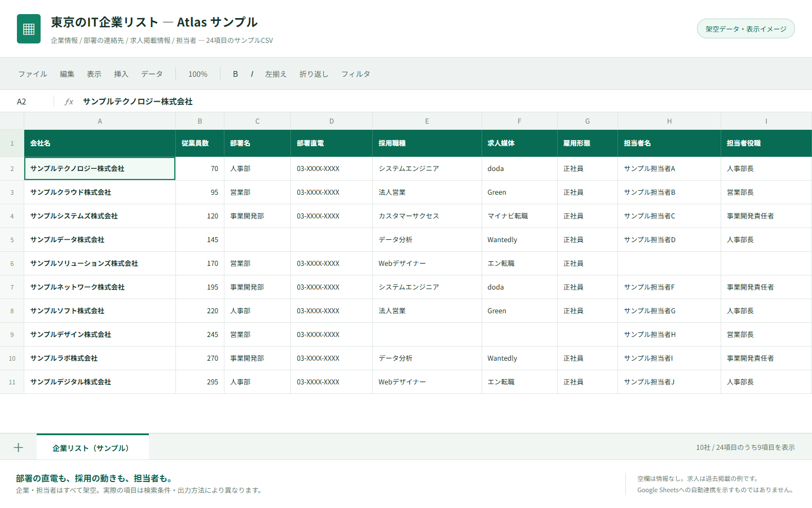Select row 11 header number
812x508 pixels.
pos(12,382)
